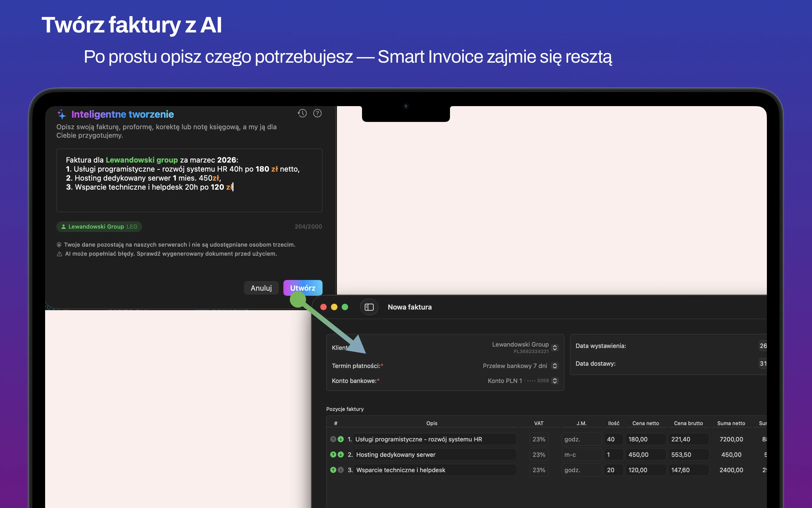Click the 'VAT' column header

point(539,423)
